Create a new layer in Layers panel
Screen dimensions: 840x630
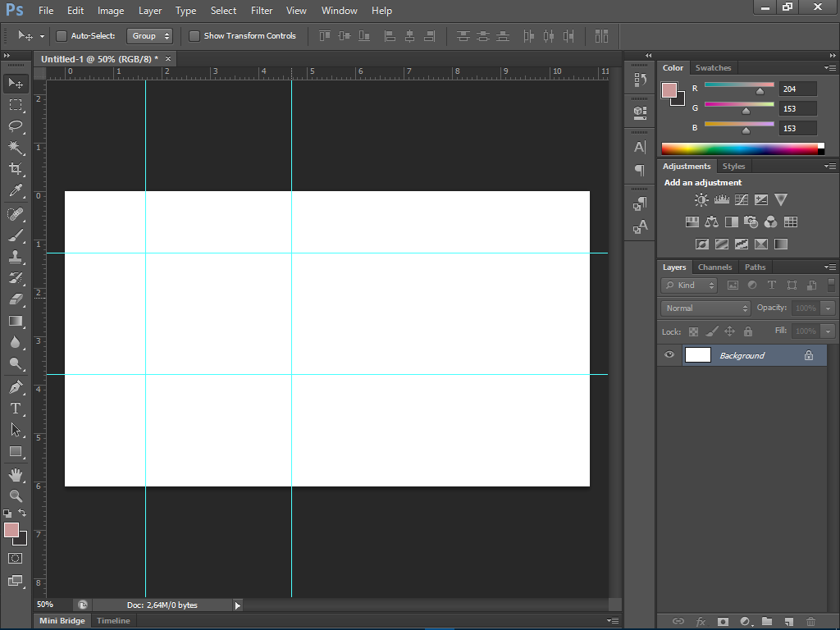click(x=788, y=622)
